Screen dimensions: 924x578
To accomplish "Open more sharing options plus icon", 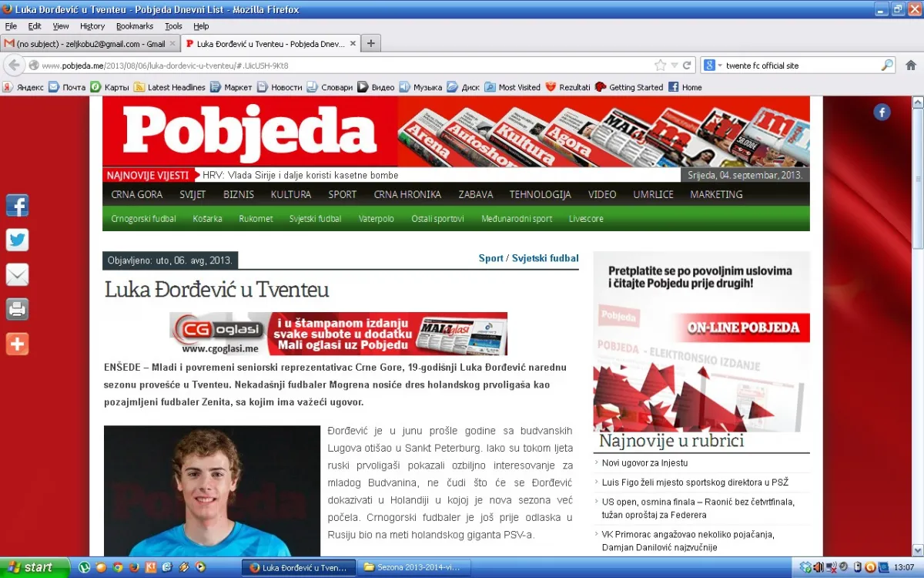I will tap(17, 344).
